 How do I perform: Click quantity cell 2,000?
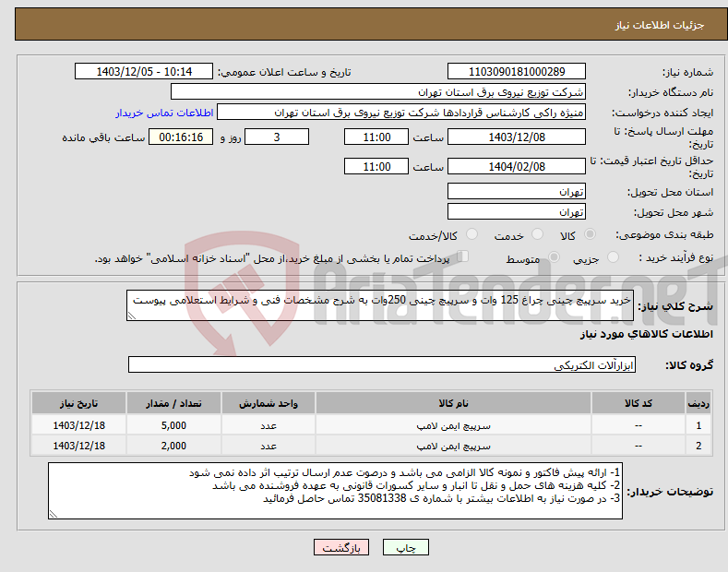click(173, 446)
